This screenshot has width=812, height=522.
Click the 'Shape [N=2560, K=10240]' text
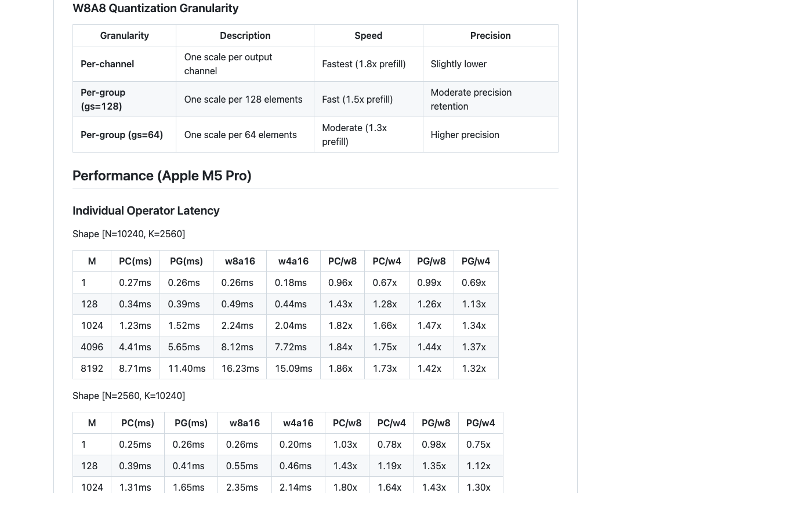pyautogui.click(x=129, y=396)
